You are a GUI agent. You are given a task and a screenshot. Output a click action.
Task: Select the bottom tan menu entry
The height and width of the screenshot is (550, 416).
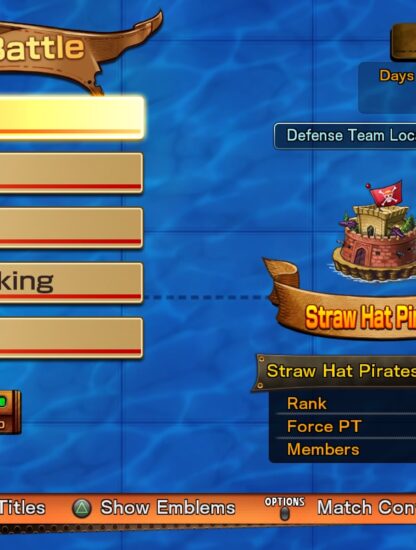pos(71,338)
